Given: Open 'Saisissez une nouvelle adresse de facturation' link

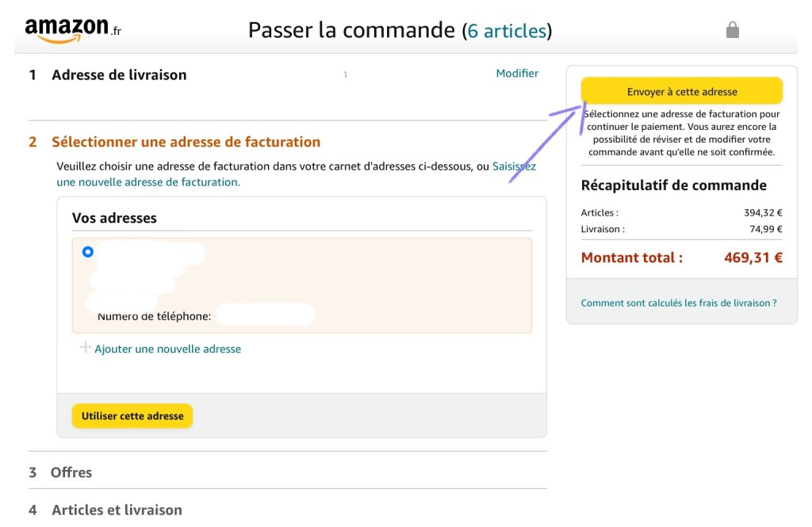Looking at the screenshot, I should tap(147, 182).
